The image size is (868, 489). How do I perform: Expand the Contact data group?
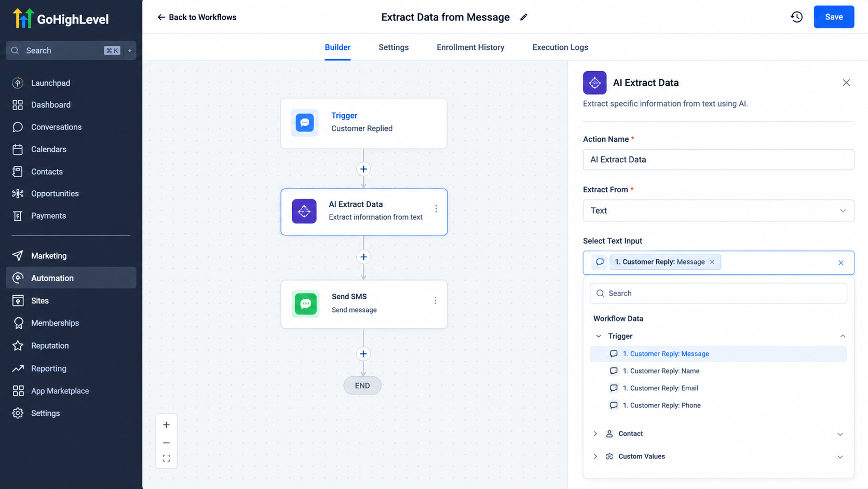(595, 434)
